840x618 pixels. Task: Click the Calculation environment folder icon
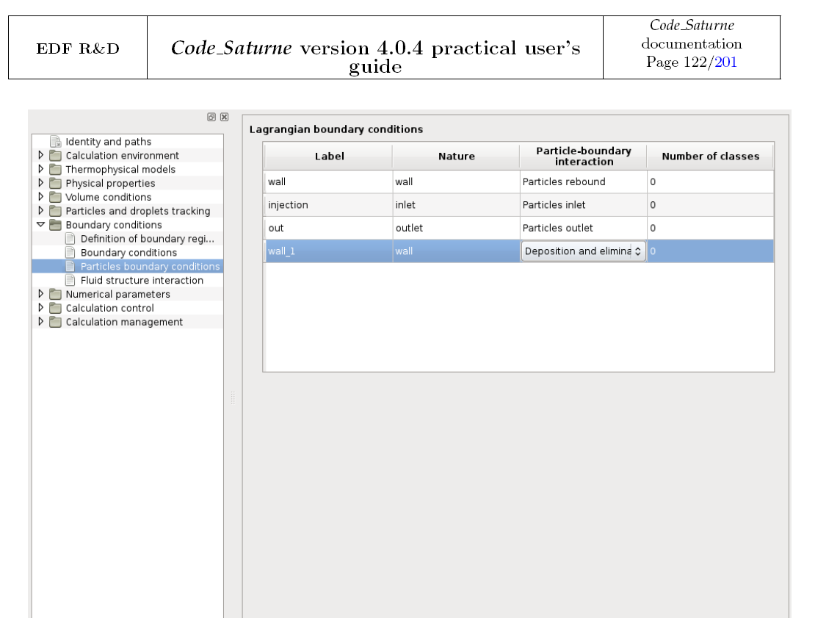point(55,156)
